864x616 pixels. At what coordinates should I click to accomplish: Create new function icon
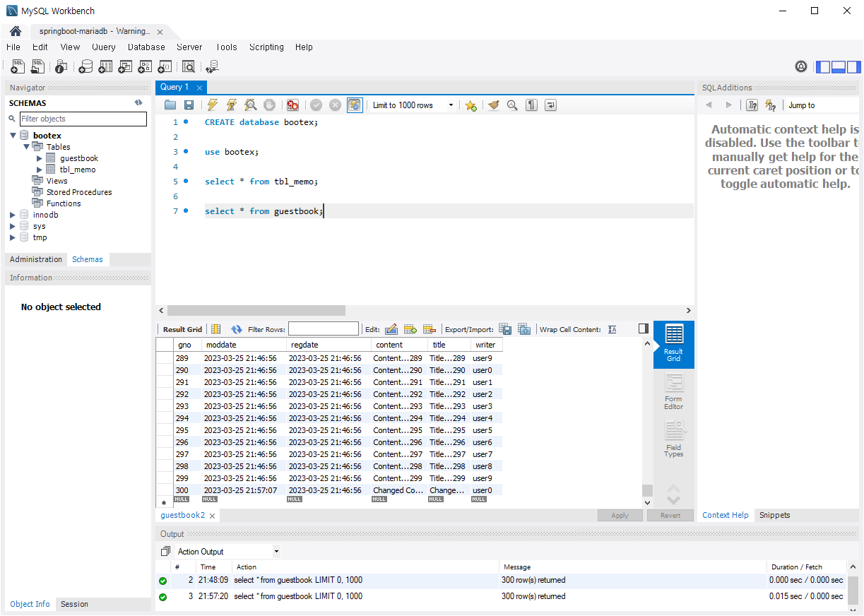point(165,66)
